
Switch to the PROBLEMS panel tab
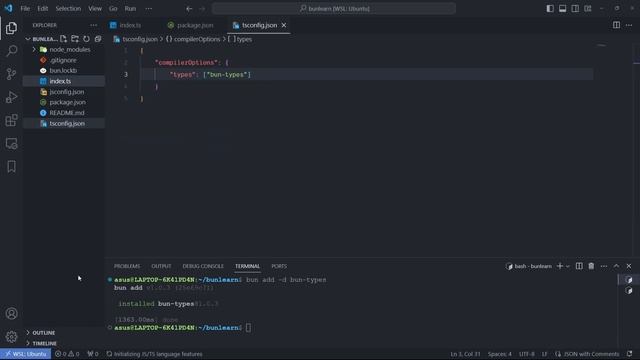point(127,266)
